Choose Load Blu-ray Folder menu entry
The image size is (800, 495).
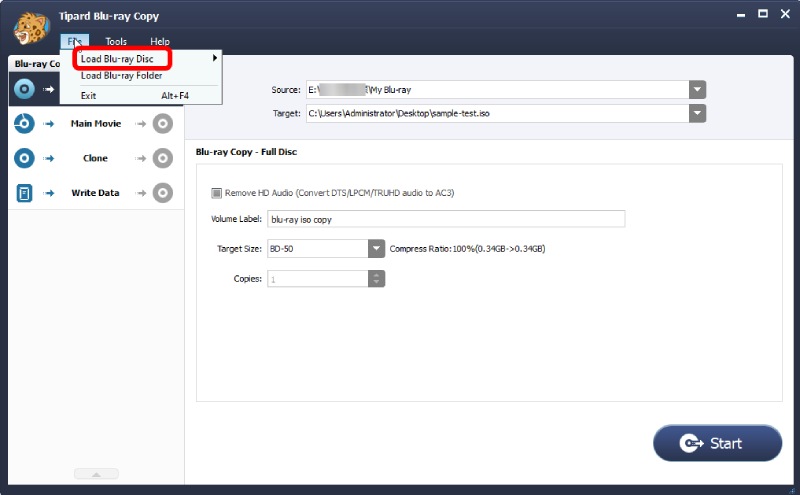[121, 76]
